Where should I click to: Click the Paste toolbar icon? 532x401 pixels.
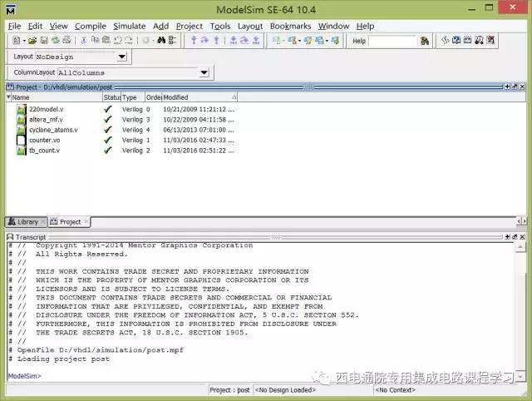coord(106,41)
